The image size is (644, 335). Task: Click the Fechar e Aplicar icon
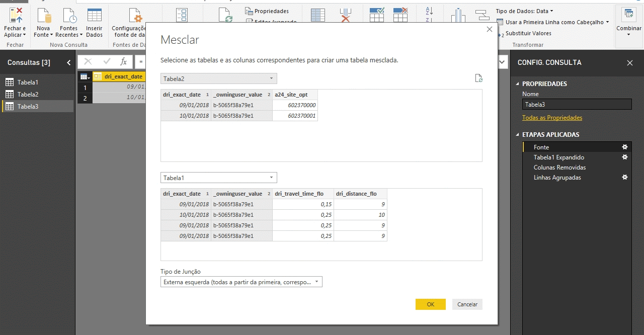(15, 16)
